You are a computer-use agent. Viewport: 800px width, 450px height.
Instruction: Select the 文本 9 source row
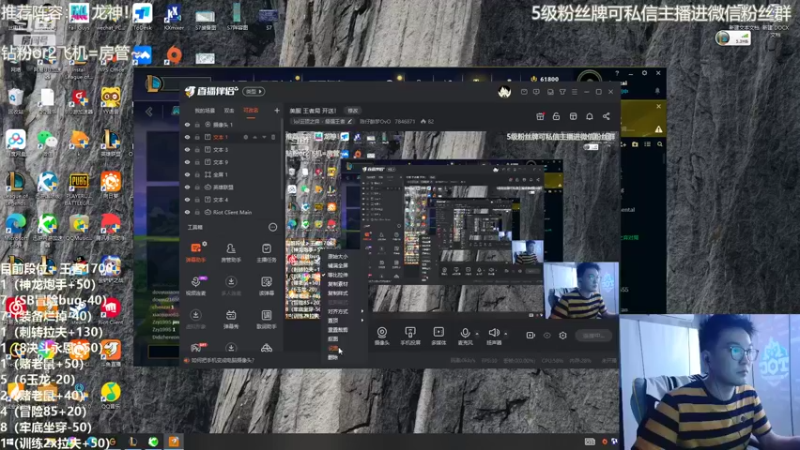[232, 162]
